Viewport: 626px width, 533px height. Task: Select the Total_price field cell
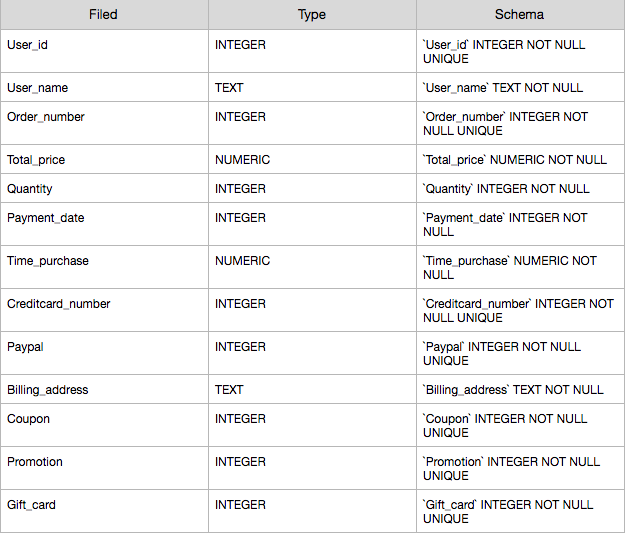[104, 159]
